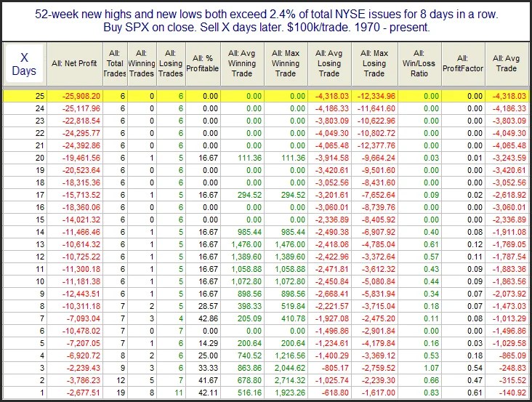Click total trades value 19
This screenshot has width=532, height=402.
click(121, 393)
